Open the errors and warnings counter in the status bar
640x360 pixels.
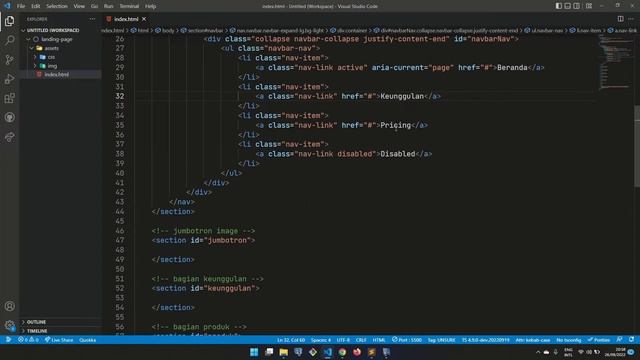pyautogui.click(x=28, y=340)
